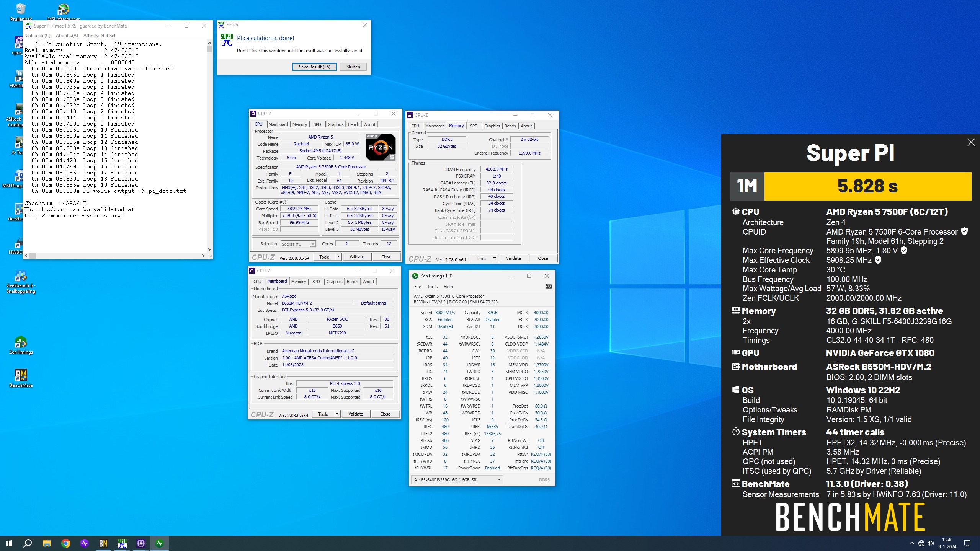Click the 5.828 s result in BenchMate
980x551 pixels.
867,186
